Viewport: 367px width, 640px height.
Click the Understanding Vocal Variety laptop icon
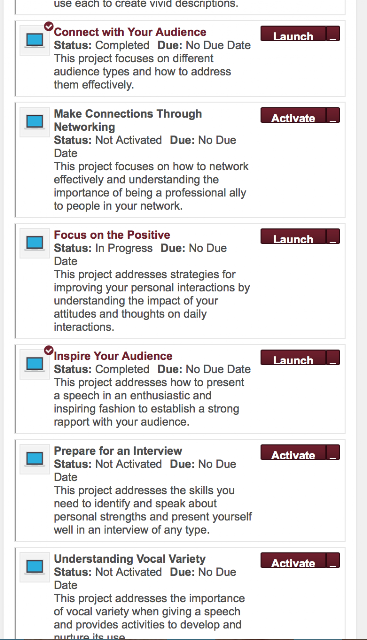click(x=34, y=567)
